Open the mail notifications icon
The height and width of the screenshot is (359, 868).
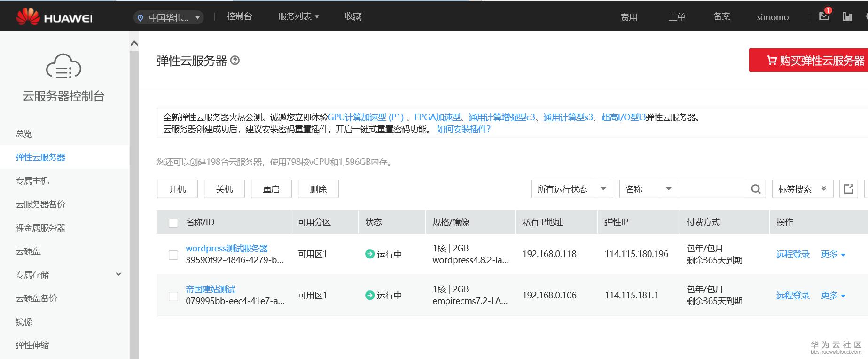[824, 16]
